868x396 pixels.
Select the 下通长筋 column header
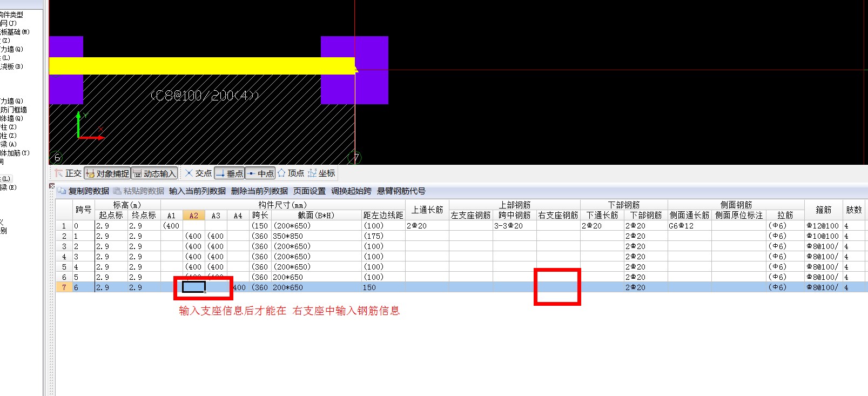[x=602, y=215]
